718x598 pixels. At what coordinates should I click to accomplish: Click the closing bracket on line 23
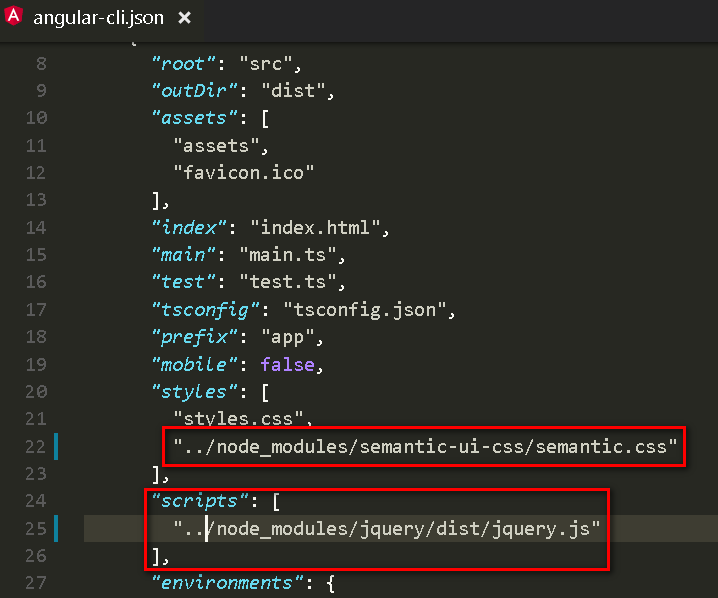click(x=157, y=474)
